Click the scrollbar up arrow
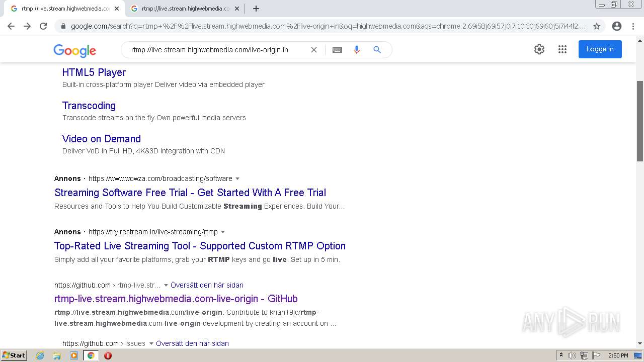Image resolution: width=644 pixels, height=362 pixels. (x=640, y=40)
